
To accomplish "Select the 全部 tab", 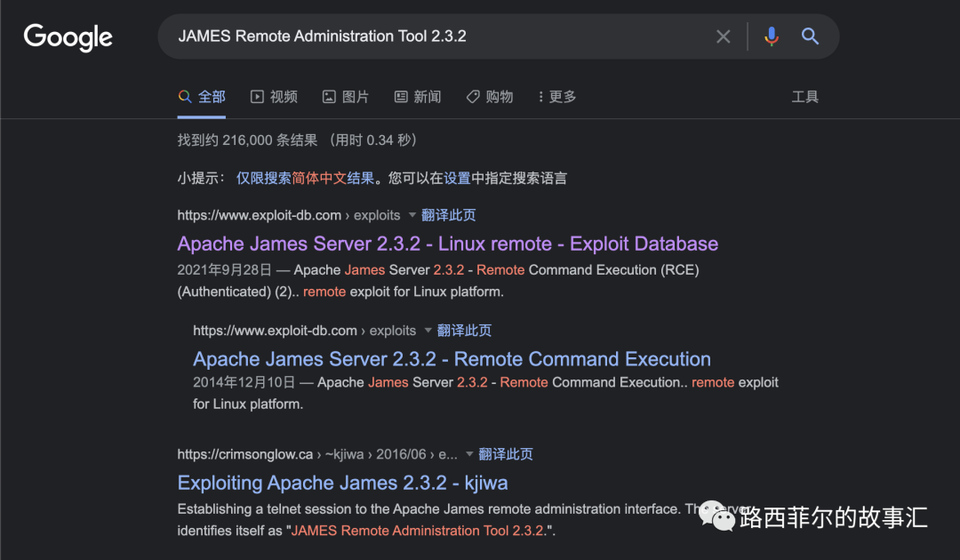I will click(202, 97).
